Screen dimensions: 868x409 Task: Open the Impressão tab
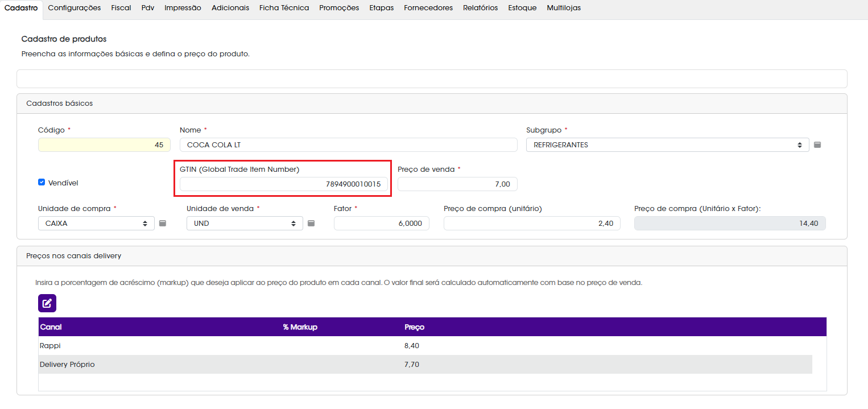[x=183, y=8]
